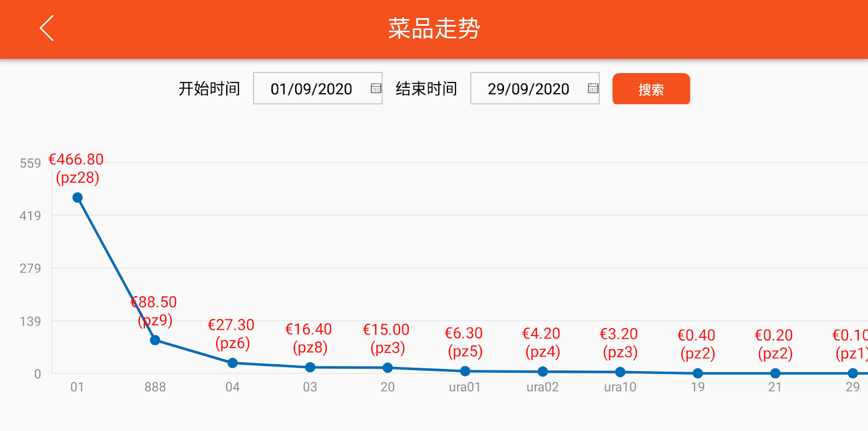Click the 菜品走势 page title
Screen dimensions: 868x431
coord(434,29)
